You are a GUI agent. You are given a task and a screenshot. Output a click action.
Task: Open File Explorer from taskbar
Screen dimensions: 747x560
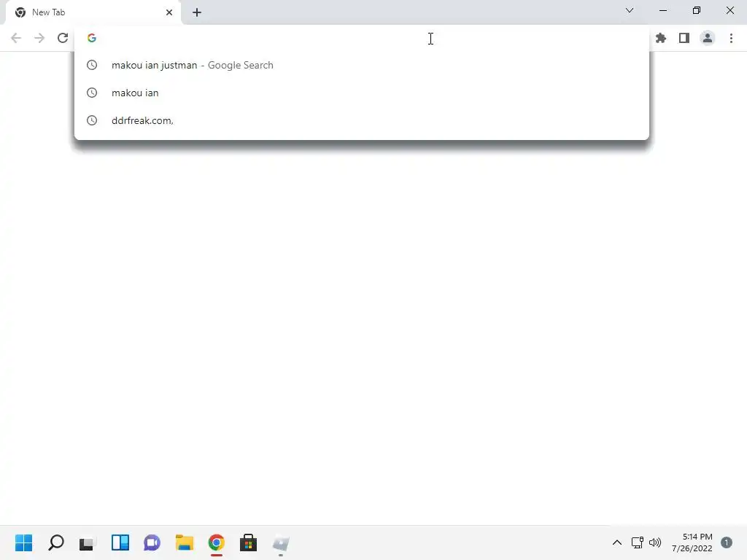tap(185, 542)
